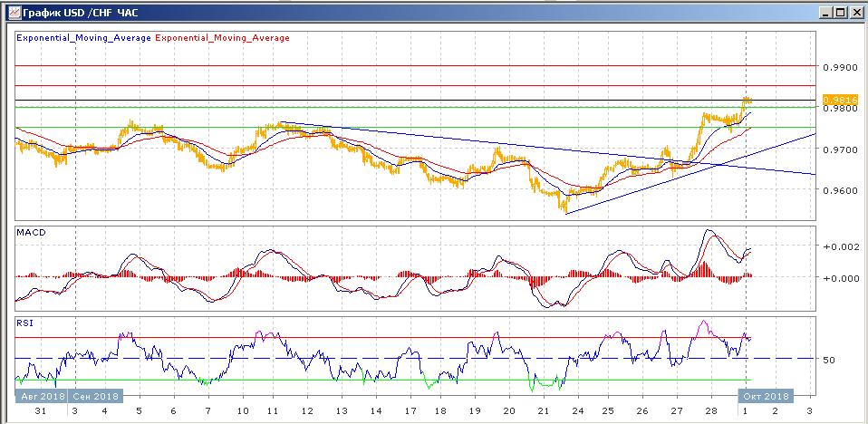Click the 0.9600 price axis label
The height and width of the screenshot is (424, 868).
[x=838, y=191]
